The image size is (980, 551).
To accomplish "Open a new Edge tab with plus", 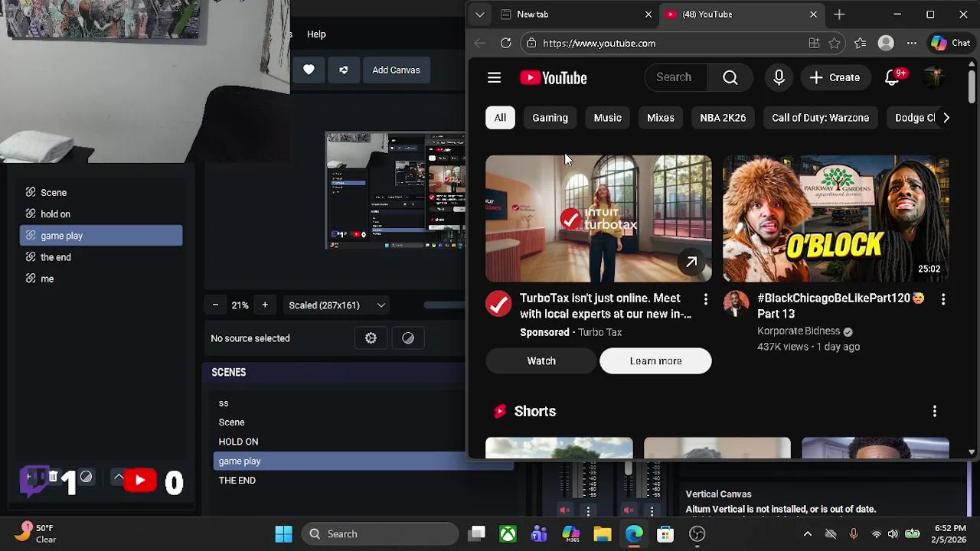I will click(839, 15).
